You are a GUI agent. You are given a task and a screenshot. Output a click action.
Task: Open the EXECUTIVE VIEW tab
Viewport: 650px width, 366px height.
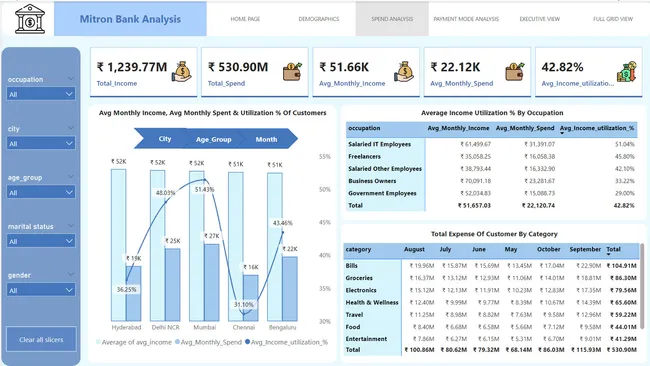[x=540, y=19]
